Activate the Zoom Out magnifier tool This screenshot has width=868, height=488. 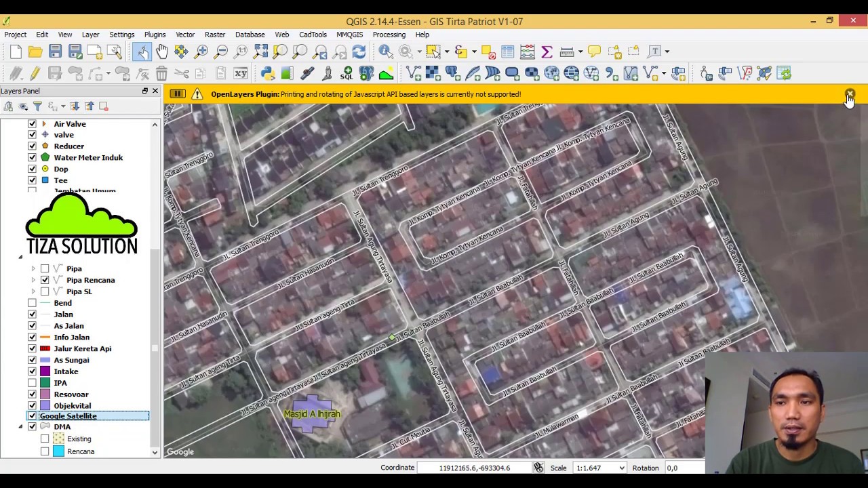221,52
